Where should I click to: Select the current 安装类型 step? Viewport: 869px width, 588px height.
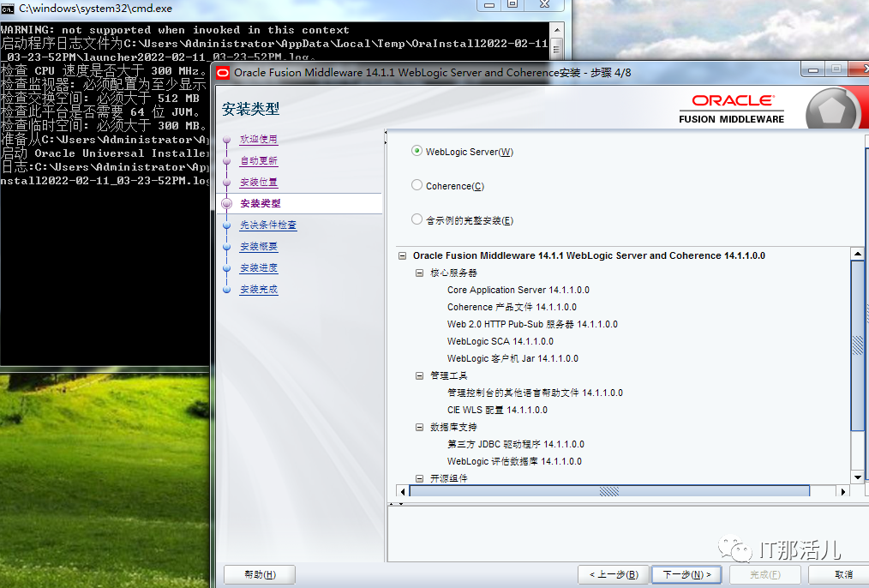pos(261,203)
